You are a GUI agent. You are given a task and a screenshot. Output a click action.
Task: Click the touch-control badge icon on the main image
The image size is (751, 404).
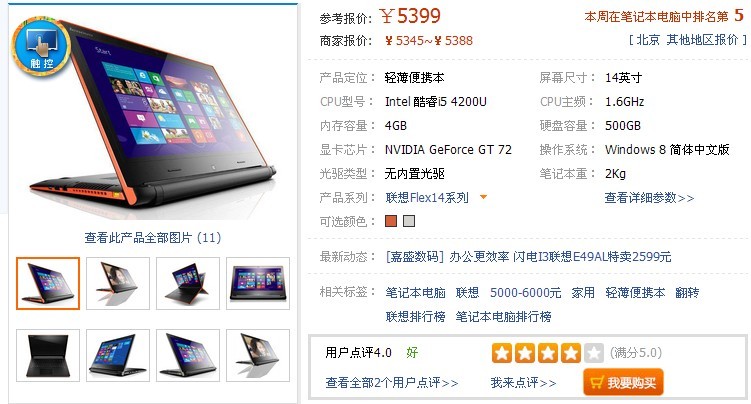[41, 48]
